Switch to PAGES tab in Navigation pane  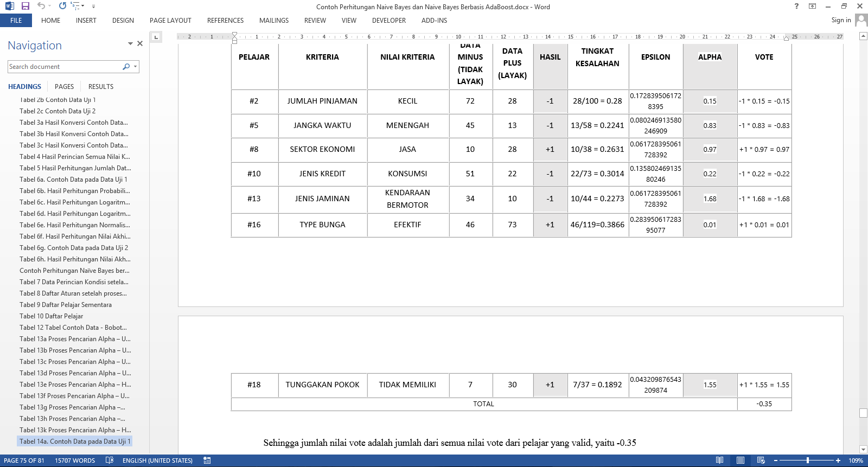click(64, 87)
